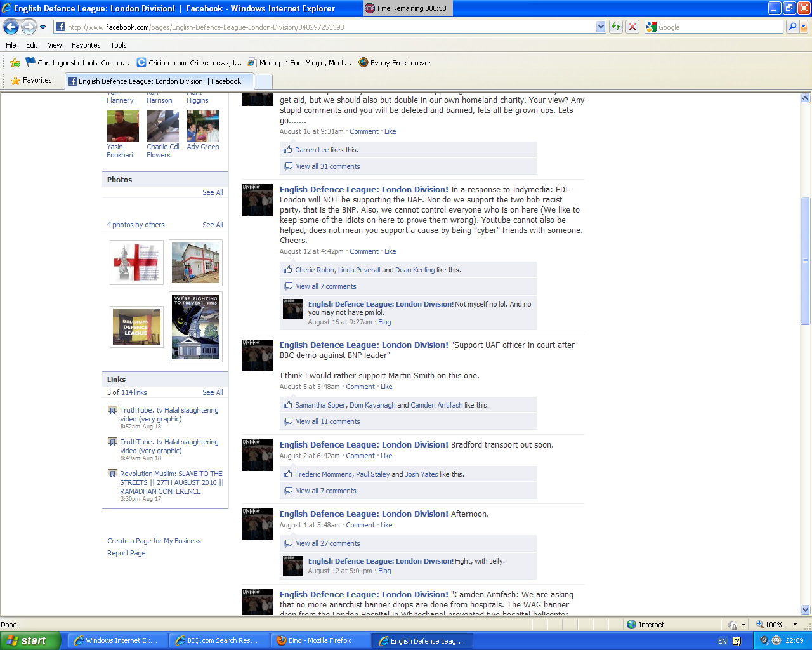Click the browser Back arrow button
Viewport: 812px width, 650px height.
11,27
